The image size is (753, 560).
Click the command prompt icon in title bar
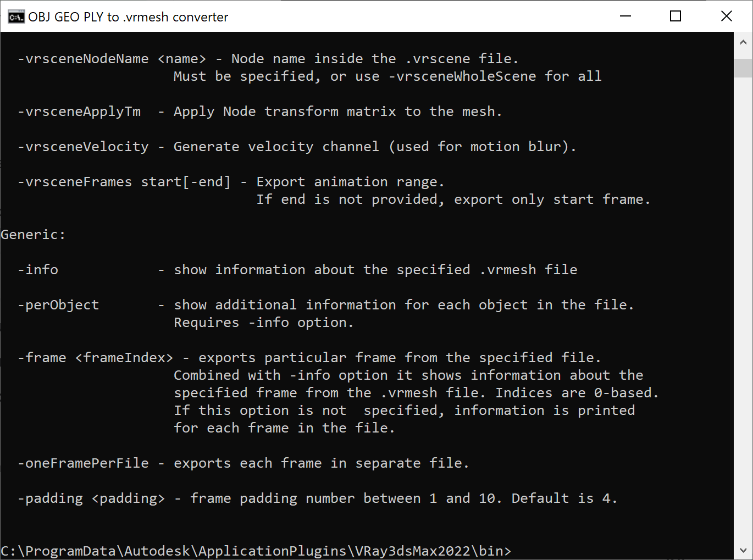tap(16, 17)
